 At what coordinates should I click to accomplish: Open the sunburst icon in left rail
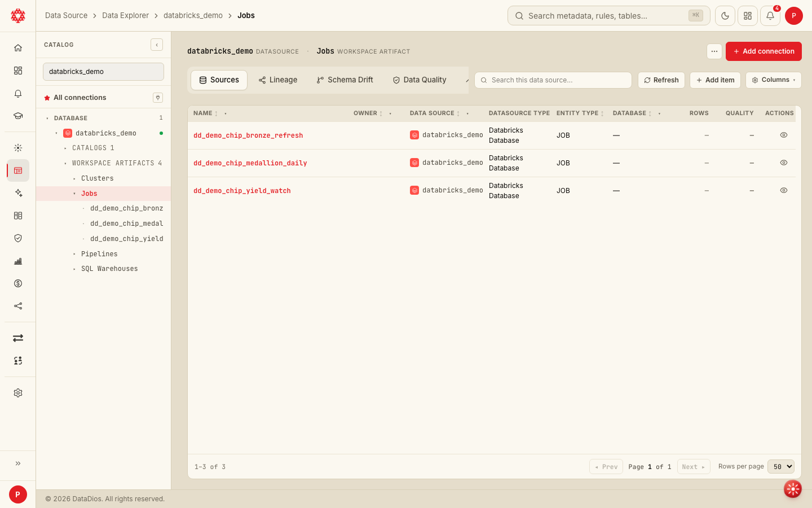18,148
